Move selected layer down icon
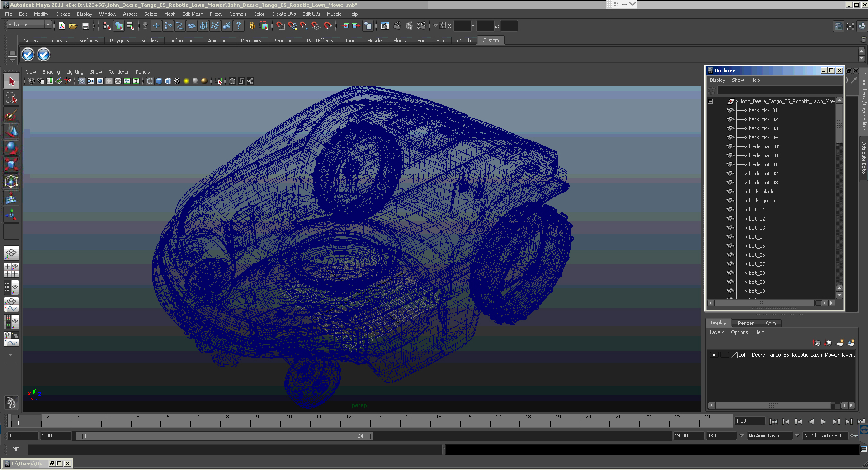 828,343
